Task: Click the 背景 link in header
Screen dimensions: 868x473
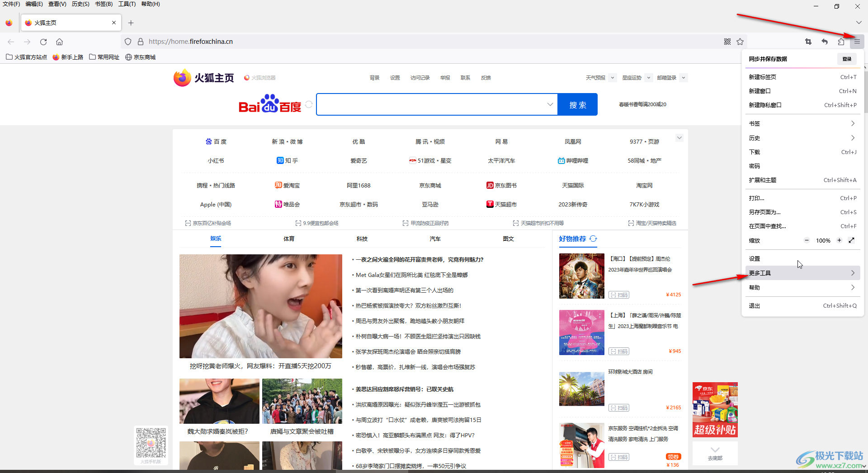Action: pyautogui.click(x=375, y=78)
